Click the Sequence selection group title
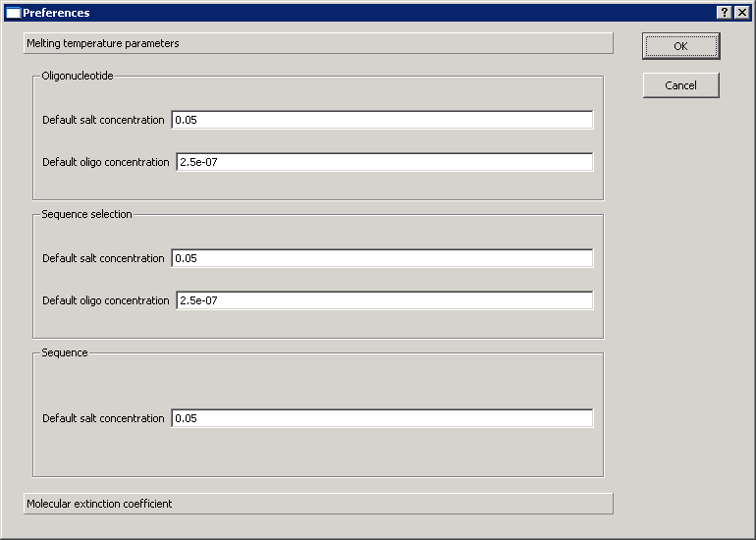The width and height of the screenshot is (756, 540). pos(86,214)
